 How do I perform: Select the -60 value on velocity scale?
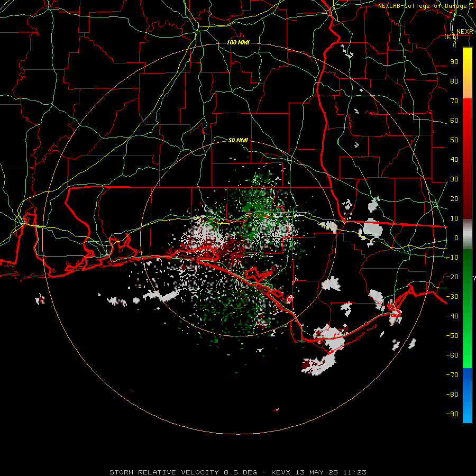452,355
